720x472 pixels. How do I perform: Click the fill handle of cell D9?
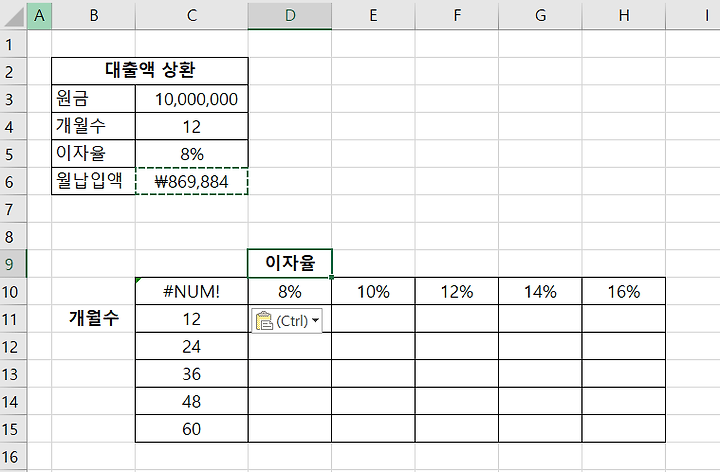click(x=332, y=277)
